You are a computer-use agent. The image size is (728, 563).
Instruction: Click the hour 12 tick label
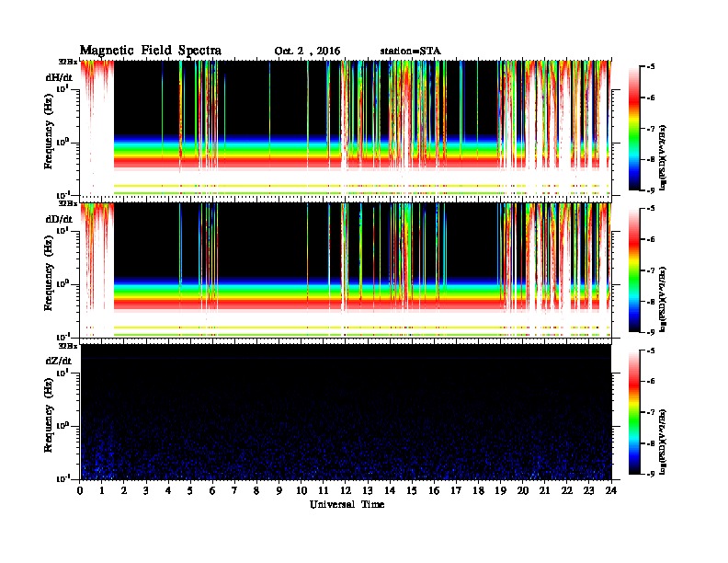[x=346, y=491]
